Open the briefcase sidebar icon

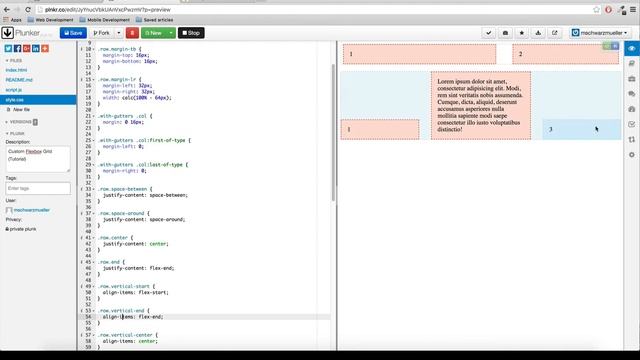tap(632, 78)
